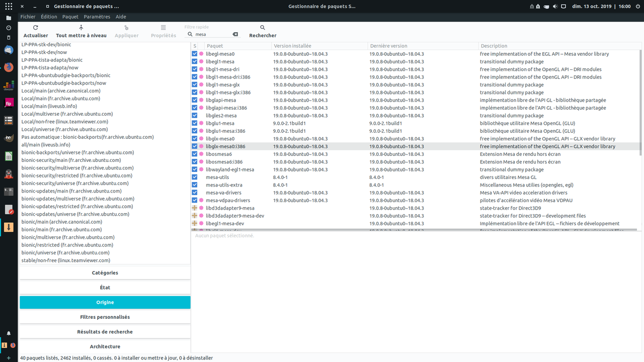Screen dimensions: 644x362
Task: Open the notification bell in the dock
Action: [9, 333]
